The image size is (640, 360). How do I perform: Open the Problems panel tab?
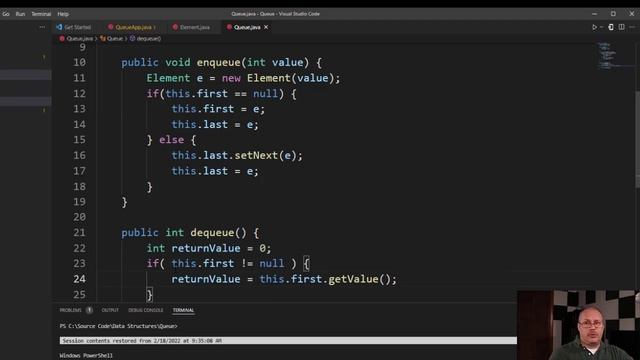pyautogui.click(x=71, y=310)
